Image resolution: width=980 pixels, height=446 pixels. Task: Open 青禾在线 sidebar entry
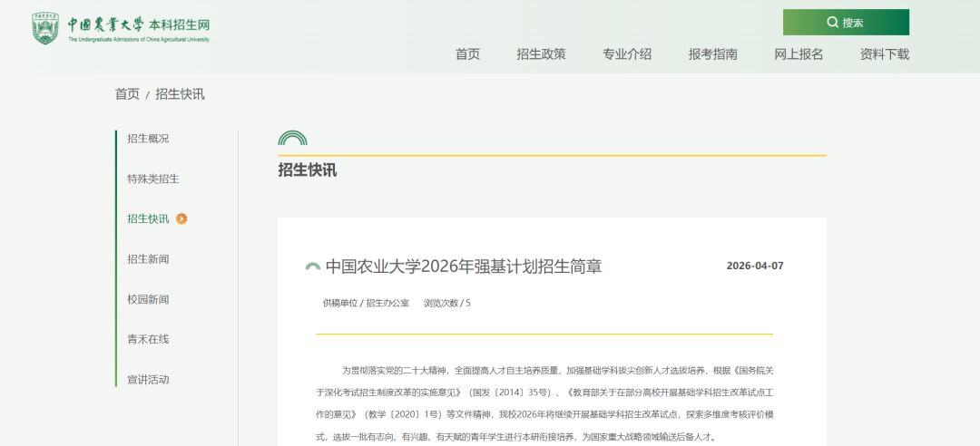148,339
